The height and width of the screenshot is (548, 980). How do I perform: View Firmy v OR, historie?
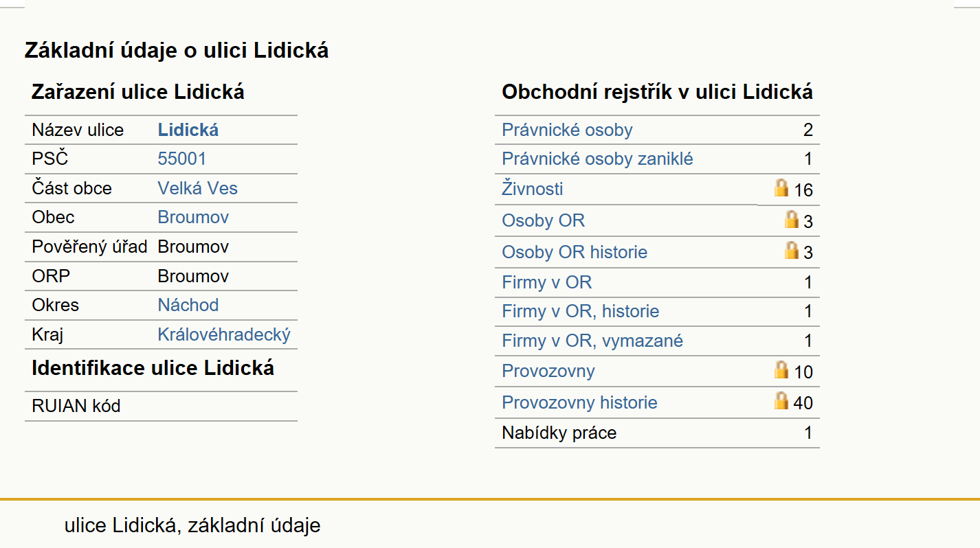(581, 312)
